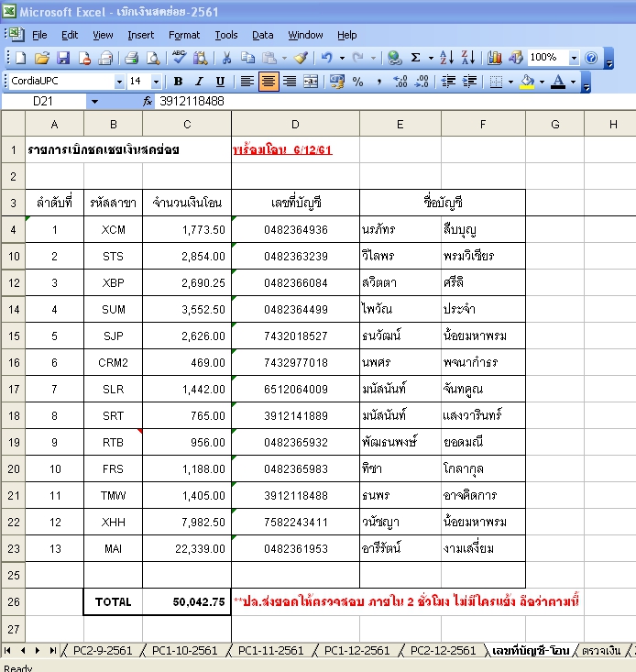Copy selection with the Copy icon
The width and height of the screenshot is (636, 672).
(247, 58)
